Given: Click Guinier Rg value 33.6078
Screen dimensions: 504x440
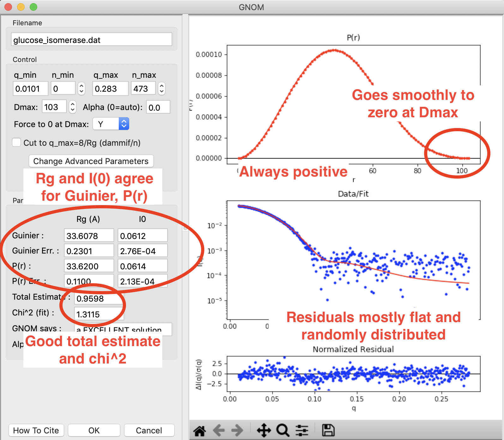Looking at the screenshot, I should coord(89,236).
